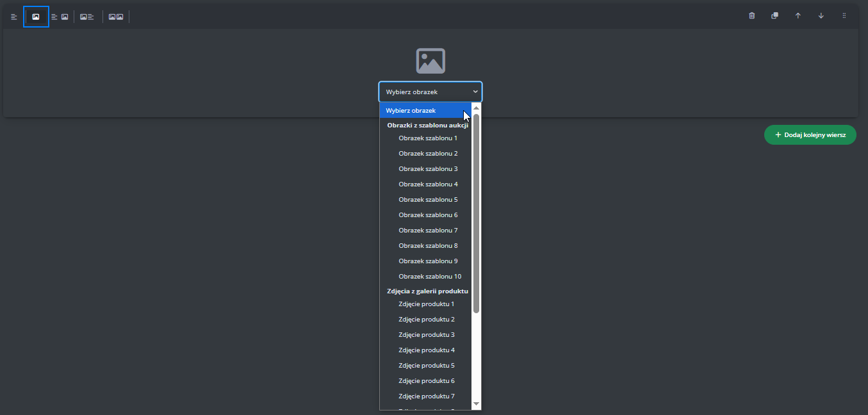The width and height of the screenshot is (868, 415).
Task: Select 'Obrazek szablonu 10' in dropdown
Action: coord(429,277)
